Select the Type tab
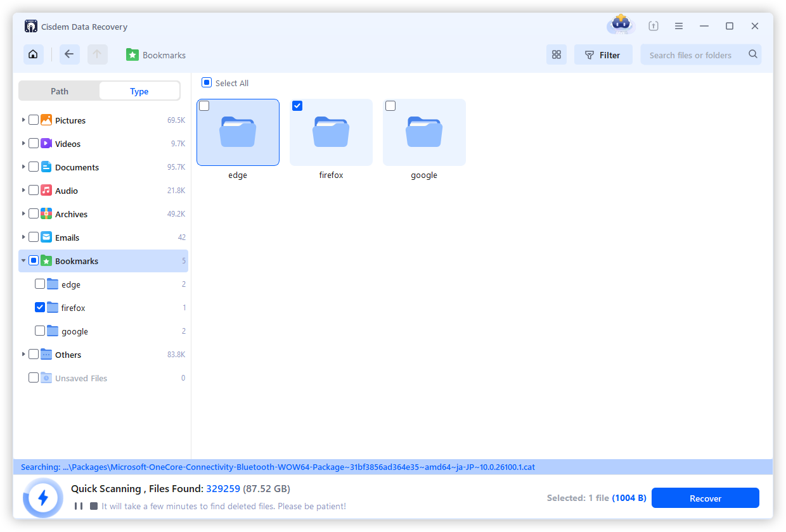Screen dimensions: 786x532 [139, 91]
